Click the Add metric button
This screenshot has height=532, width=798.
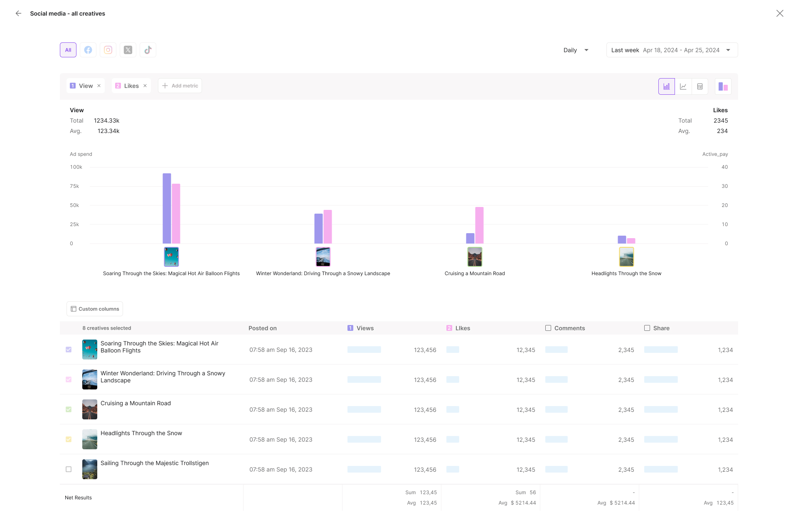tap(180, 86)
